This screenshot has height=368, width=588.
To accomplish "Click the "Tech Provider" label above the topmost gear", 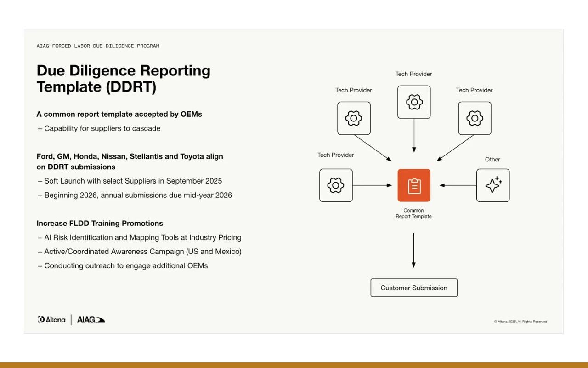I will (413, 74).
